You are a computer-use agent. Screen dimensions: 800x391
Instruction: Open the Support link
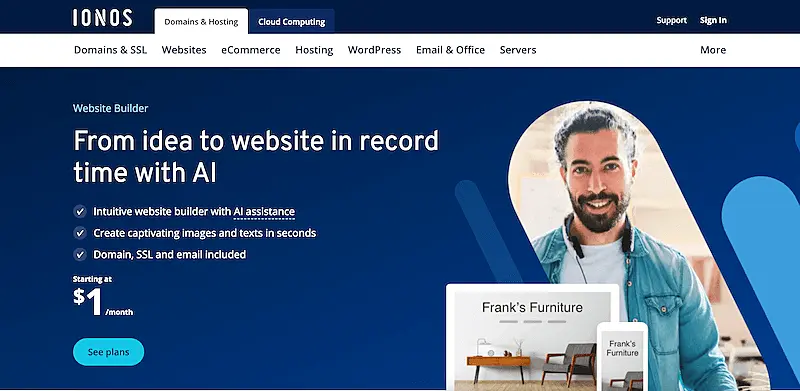point(671,20)
